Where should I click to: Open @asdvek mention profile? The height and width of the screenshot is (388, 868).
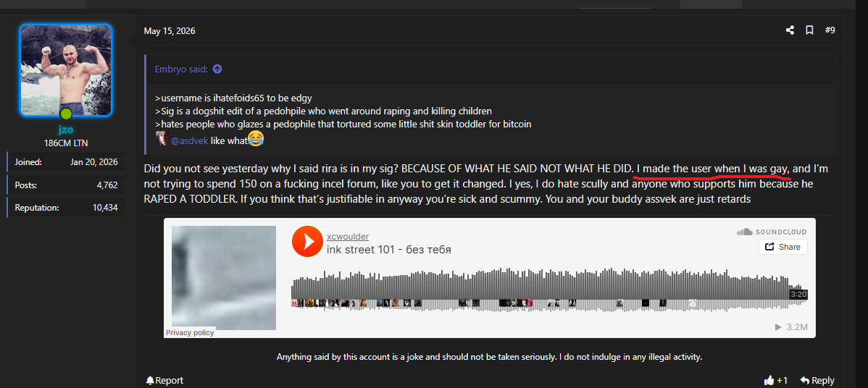(x=189, y=140)
